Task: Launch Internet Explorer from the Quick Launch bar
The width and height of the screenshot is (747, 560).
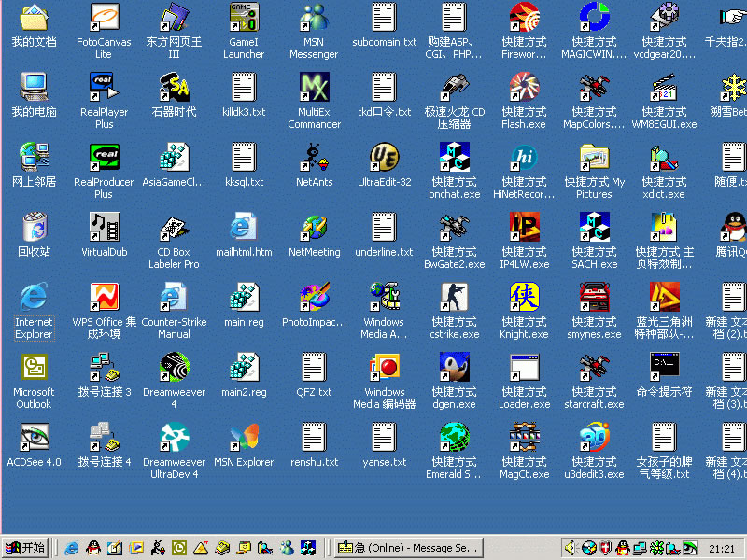Action: click(72, 548)
